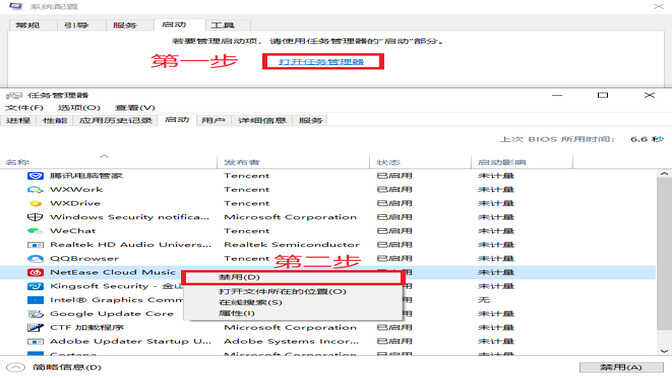Click the WXDrive yellow icon
The height and width of the screenshot is (378, 672).
(x=35, y=203)
